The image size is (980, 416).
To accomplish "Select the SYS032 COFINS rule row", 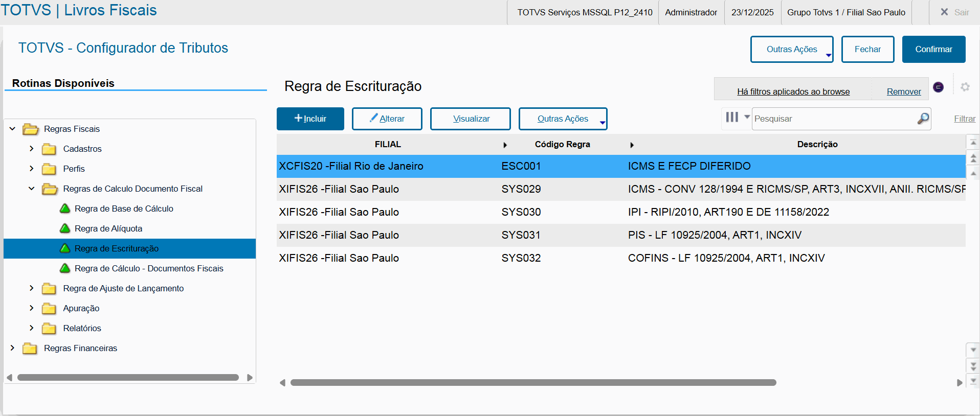I will tap(621, 258).
